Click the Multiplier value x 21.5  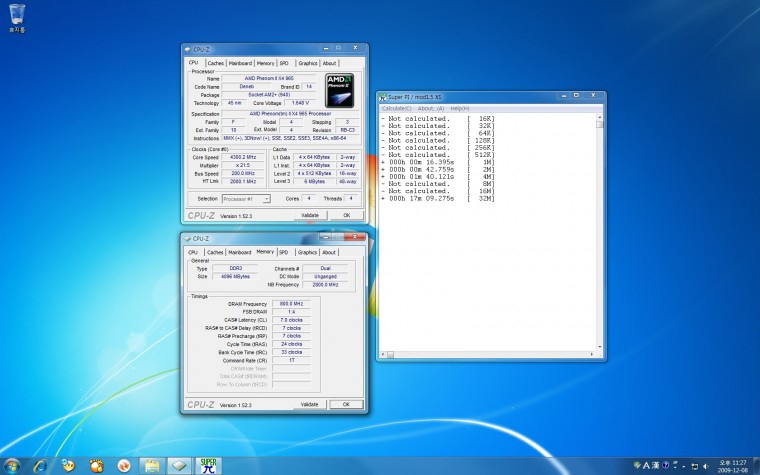243,165
